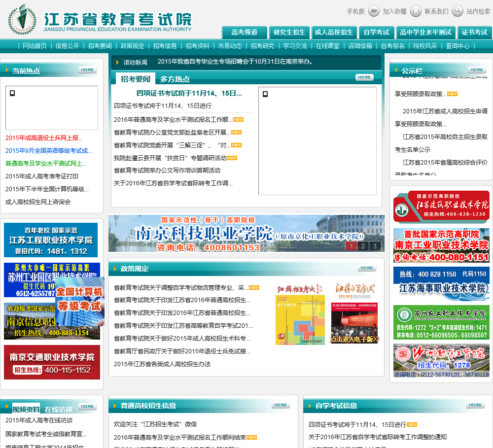Click the home icon beside 联系我们
Screen dimensions: 493x448
pos(416,11)
